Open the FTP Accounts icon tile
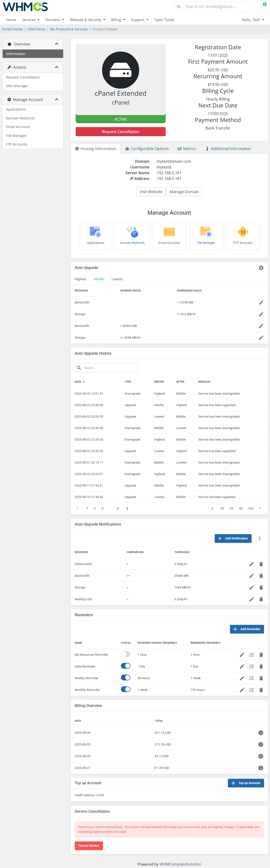 242,235
